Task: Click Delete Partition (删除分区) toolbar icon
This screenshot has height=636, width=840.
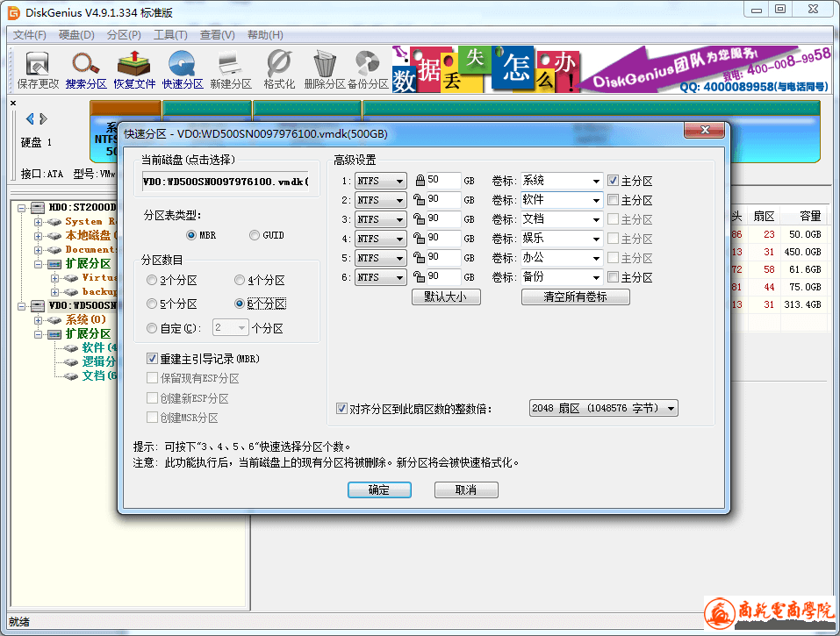Action: [x=325, y=70]
